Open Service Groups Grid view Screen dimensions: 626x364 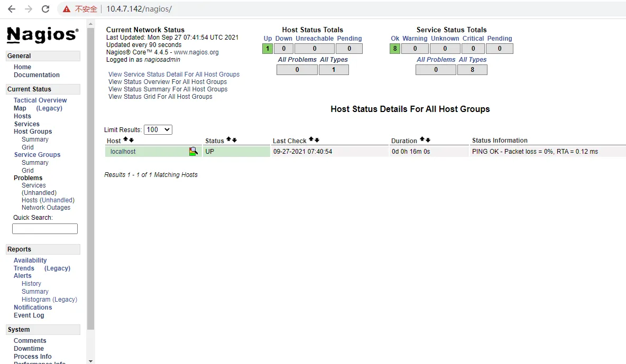pyautogui.click(x=27, y=171)
